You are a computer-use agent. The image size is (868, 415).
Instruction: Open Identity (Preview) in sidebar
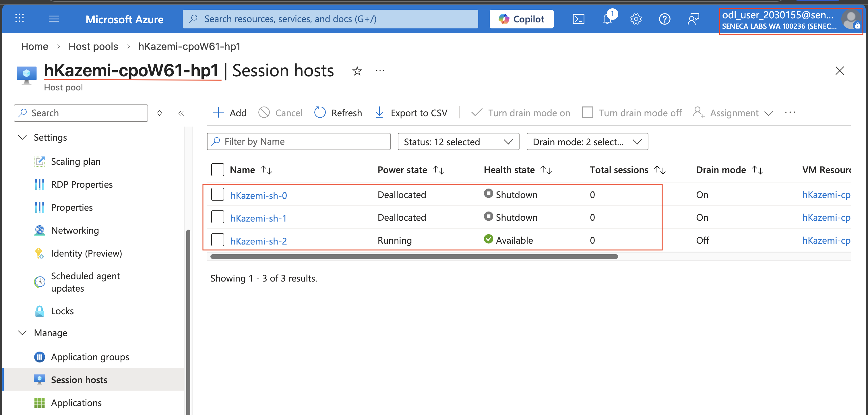click(86, 253)
